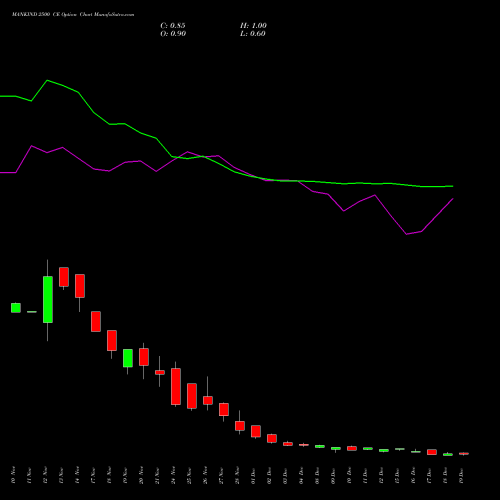Select the 12 Nov date label

click(x=45, y=475)
